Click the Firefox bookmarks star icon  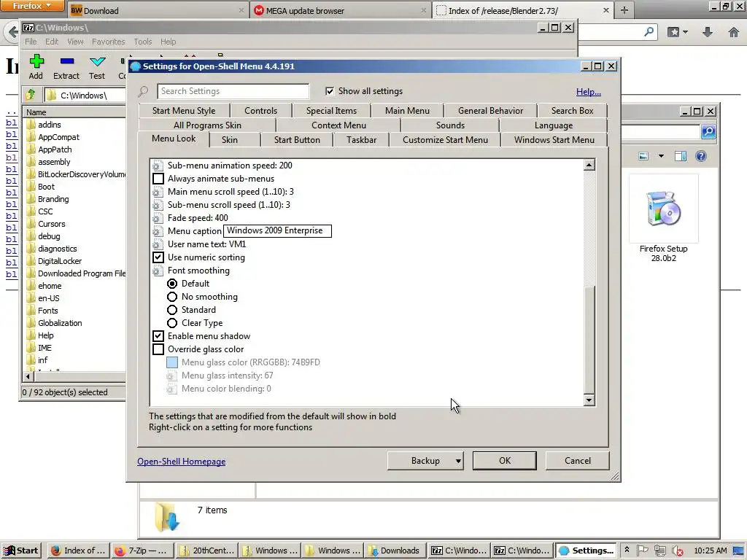point(673,32)
